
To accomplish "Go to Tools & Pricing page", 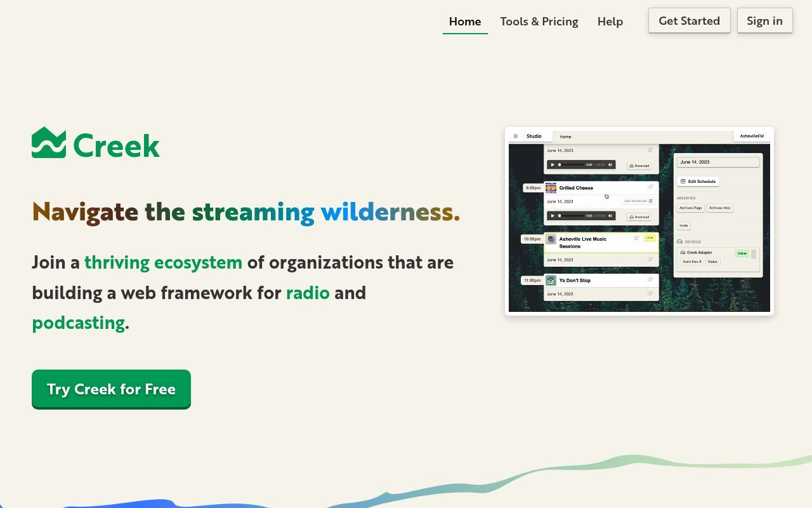I will (x=539, y=21).
